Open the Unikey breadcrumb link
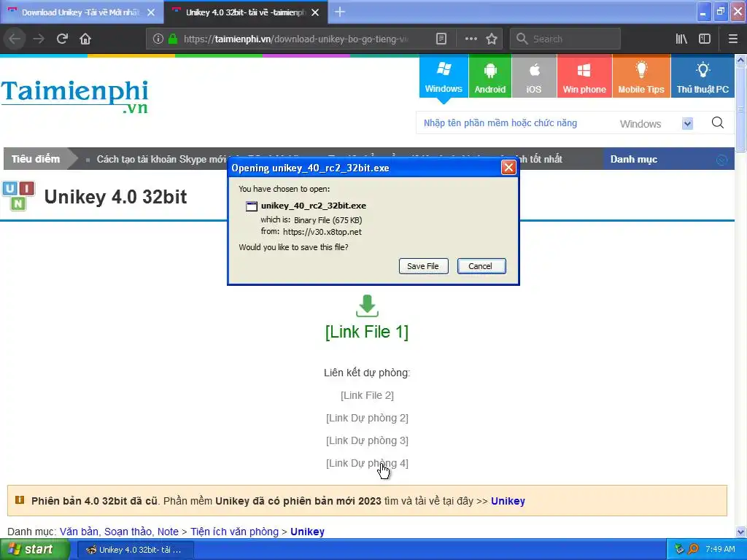Image resolution: width=747 pixels, height=560 pixels. click(x=307, y=532)
